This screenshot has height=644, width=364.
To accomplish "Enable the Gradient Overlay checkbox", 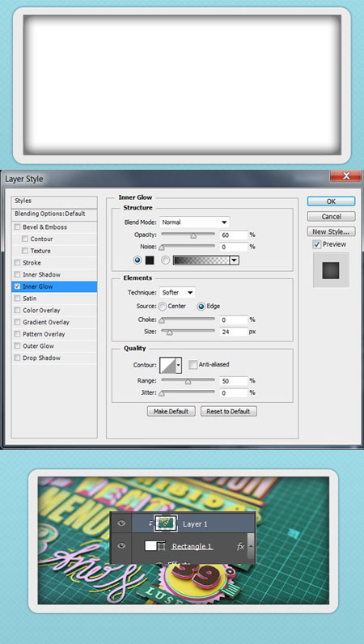I will (17, 323).
